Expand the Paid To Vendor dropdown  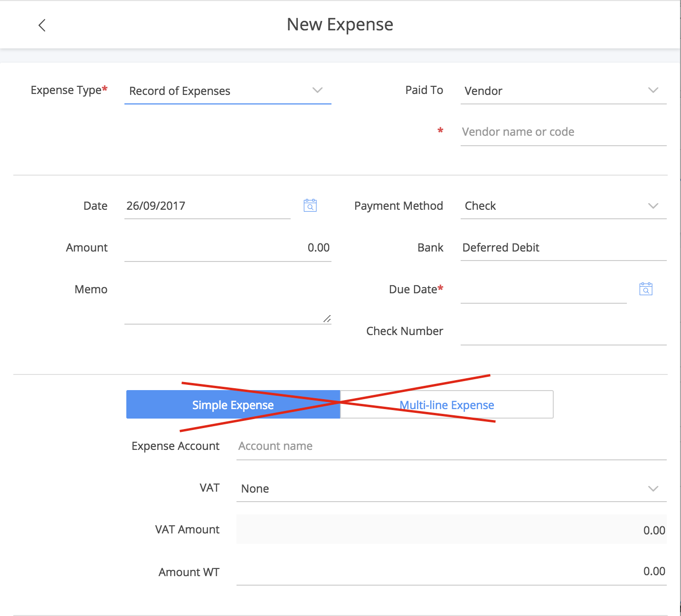click(x=564, y=91)
